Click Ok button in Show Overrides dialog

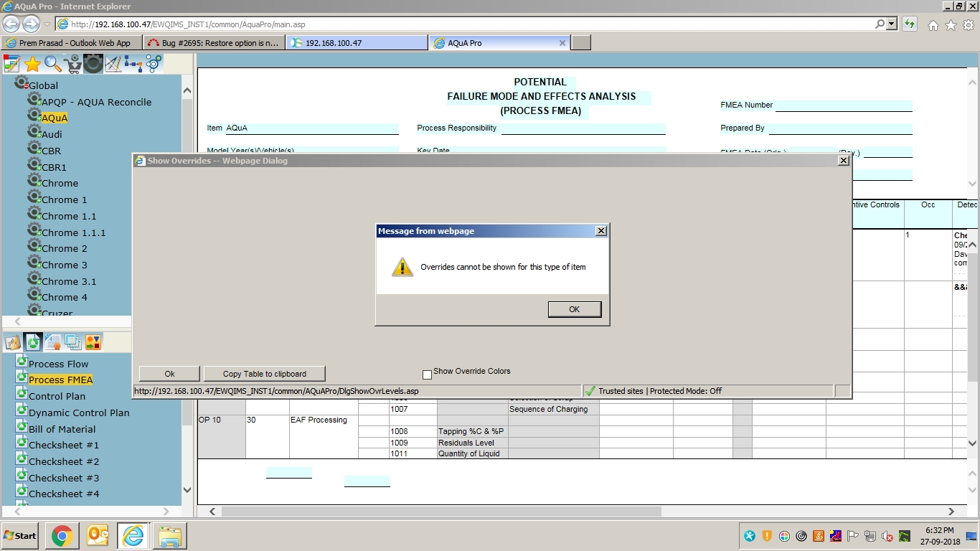169,374
